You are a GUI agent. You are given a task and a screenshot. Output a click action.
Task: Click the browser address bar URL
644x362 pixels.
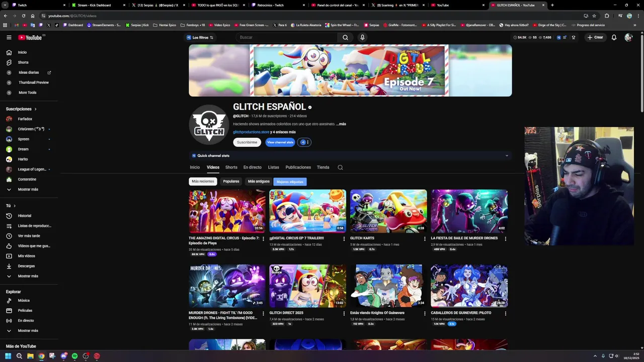(x=72, y=16)
